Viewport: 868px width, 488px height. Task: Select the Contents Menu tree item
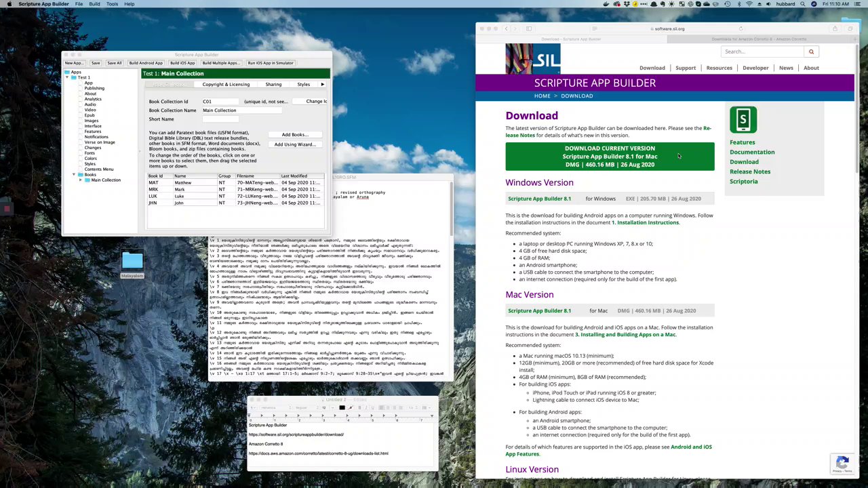pos(99,169)
